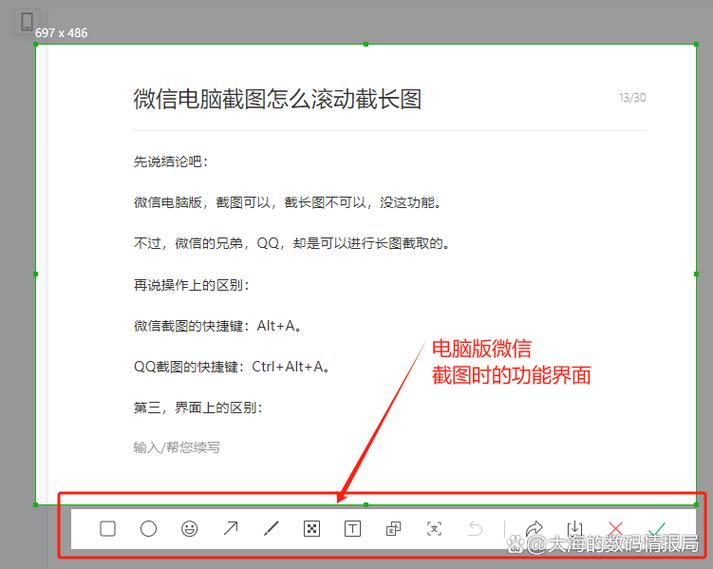The width and height of the screenshot is (713, 569).
Task: Click the 697 x 486 size label
Action: (x=61, y=33)
